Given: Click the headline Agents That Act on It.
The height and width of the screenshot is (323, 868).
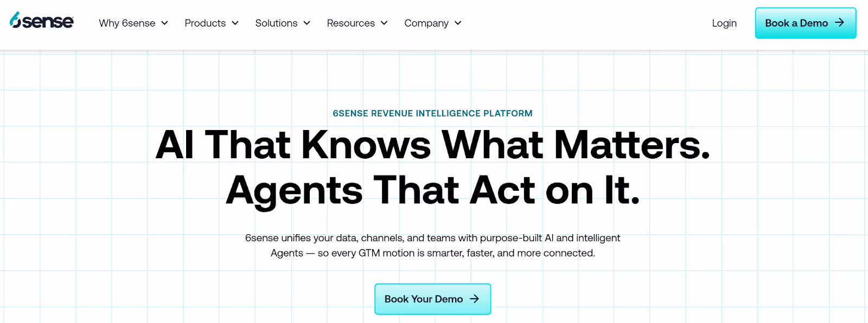Looking at the screenshot, I should [x=432, y=191].
